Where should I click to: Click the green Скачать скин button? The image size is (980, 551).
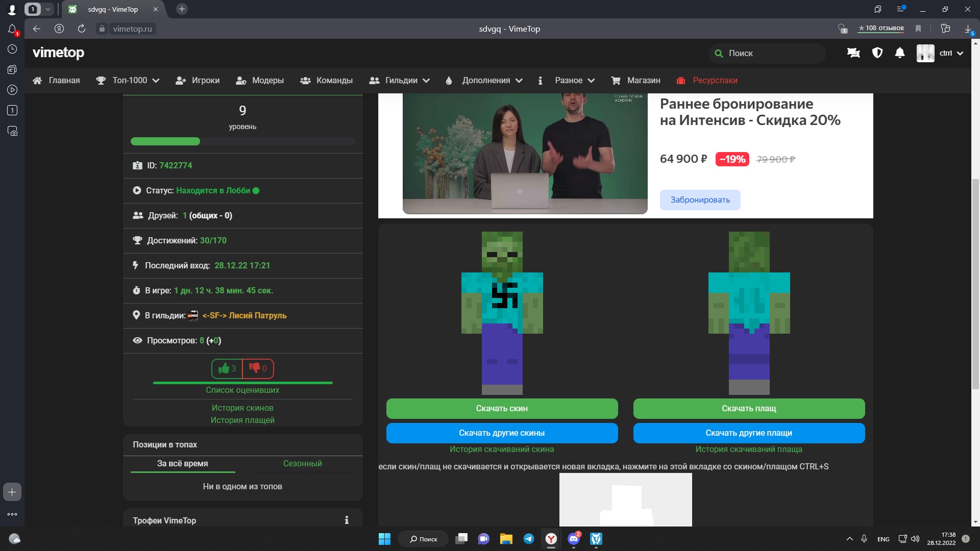pos(502,408)
